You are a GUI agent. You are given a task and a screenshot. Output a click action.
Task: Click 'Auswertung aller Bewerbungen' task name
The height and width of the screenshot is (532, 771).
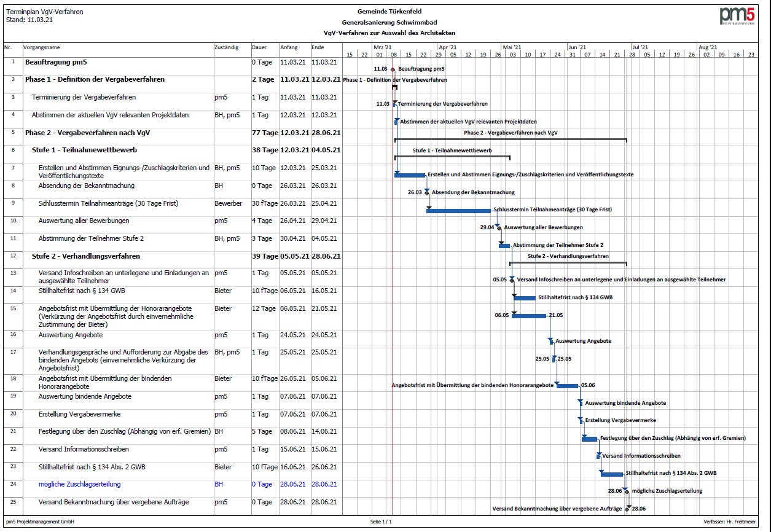pyautogui.click(x=84, y=221)
